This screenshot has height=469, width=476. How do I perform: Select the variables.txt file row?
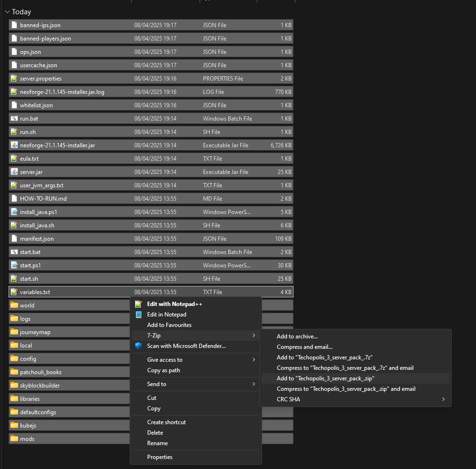pyautogui.click(x=71, y=292)
